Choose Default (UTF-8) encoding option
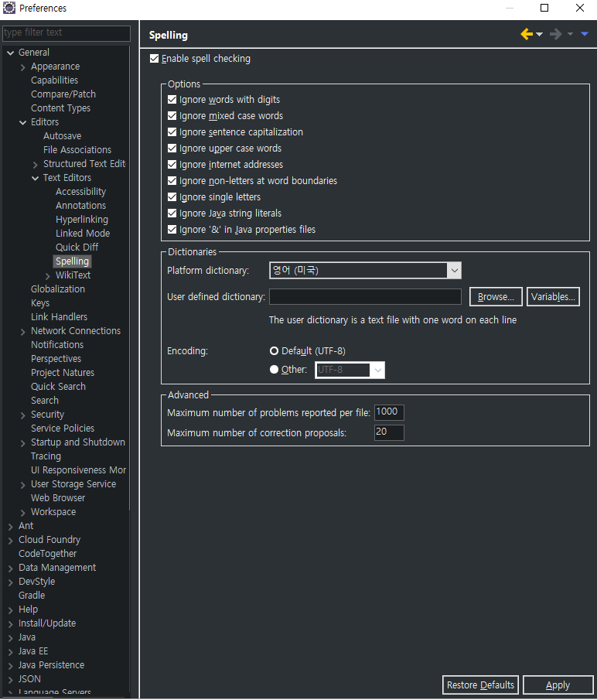The image size is (597, 700). [x=274, y=351]
